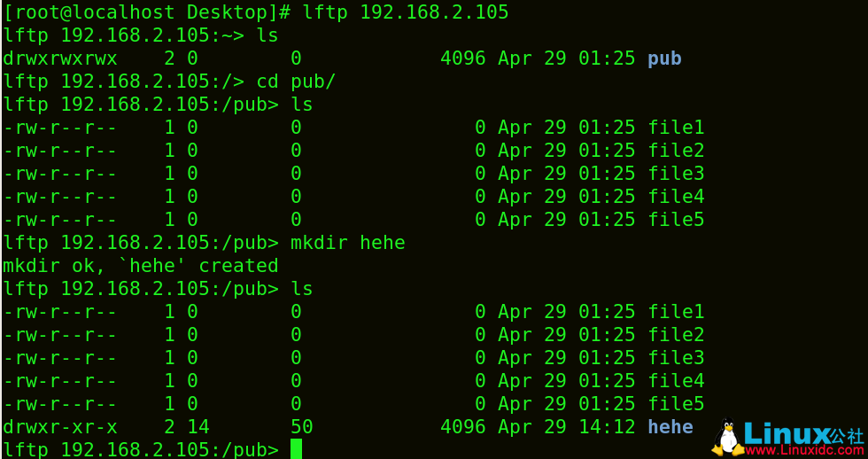Click 'file3' in the listing containing hehe
Viewport: 868px width, 459px height.
click(676, 358)
